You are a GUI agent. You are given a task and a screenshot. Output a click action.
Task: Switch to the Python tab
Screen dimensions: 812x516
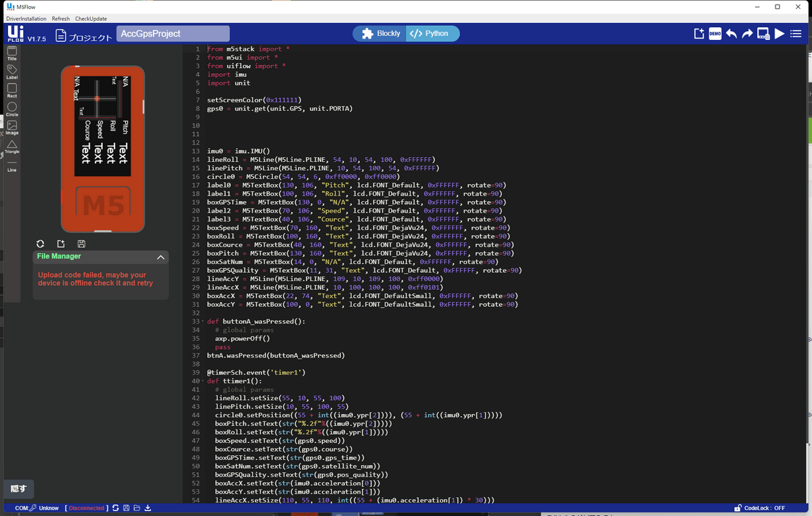433,33
